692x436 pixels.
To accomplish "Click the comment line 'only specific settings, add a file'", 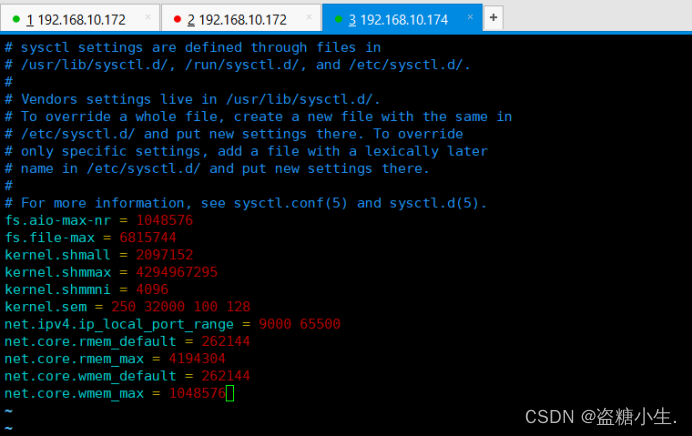I will tap(246, 151).
